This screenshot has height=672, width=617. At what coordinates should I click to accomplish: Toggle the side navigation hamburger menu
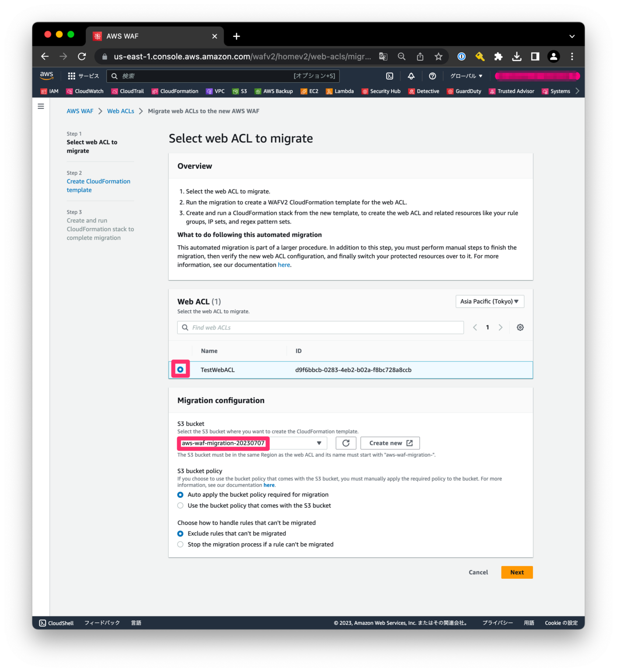click(x=41, y=106)
